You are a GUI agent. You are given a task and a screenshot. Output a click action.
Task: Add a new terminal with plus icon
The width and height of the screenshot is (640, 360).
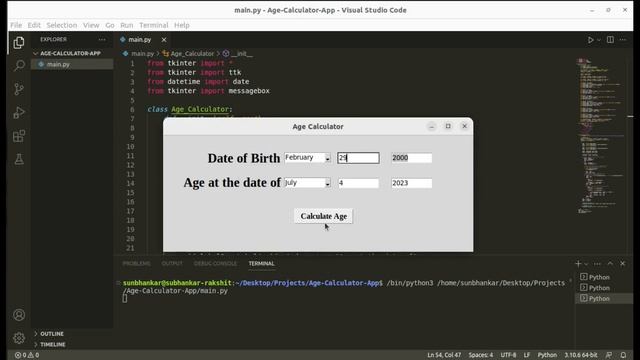click(x=578, y=264)
